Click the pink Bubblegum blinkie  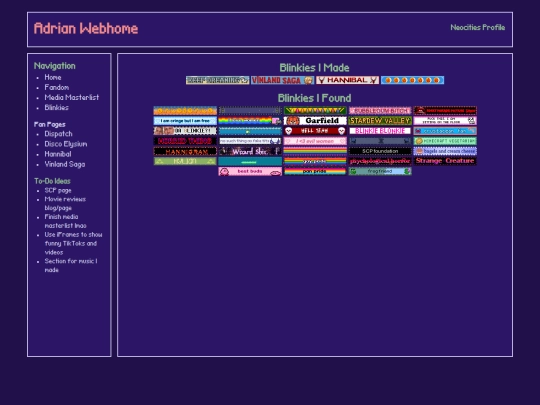click(x=380, y=111)
